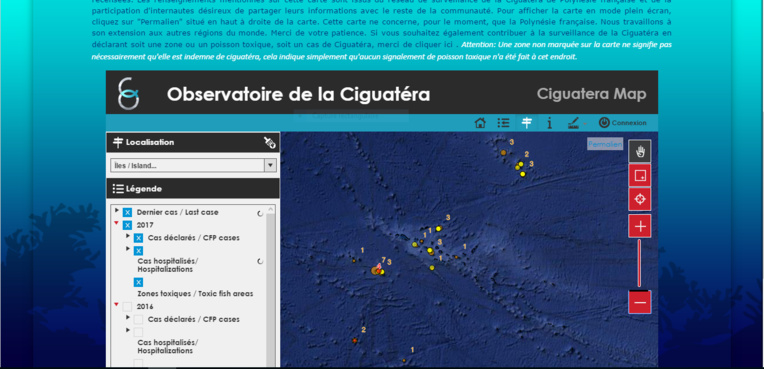Click the '2017' tree label

point(145,225)
